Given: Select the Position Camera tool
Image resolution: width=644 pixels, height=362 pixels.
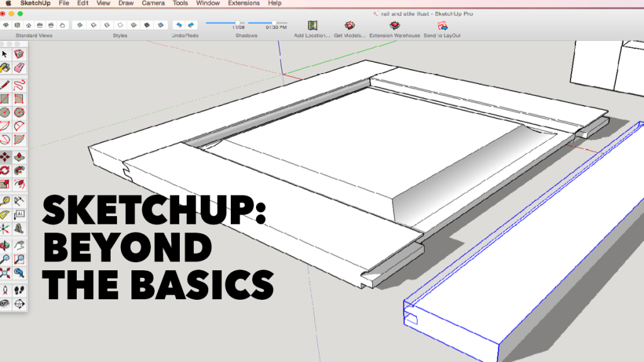Looking at the screenshot, I should pyautogui.click(x=5, y=290).
